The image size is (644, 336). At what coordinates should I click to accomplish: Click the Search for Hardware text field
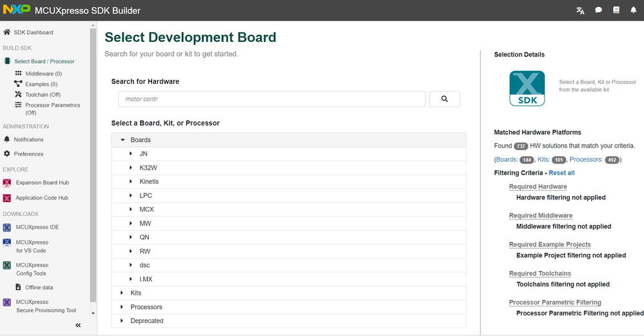[x=271, y=99]
